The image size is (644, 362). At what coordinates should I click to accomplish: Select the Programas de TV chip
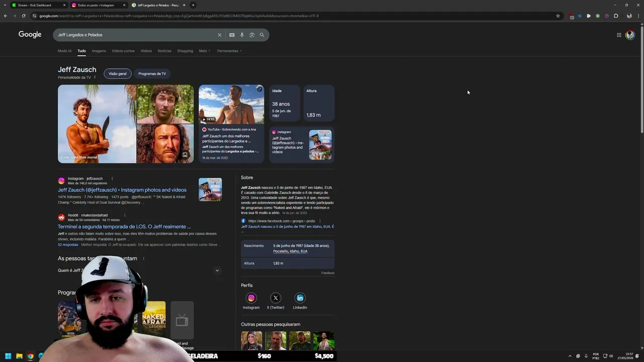(152, 73)
